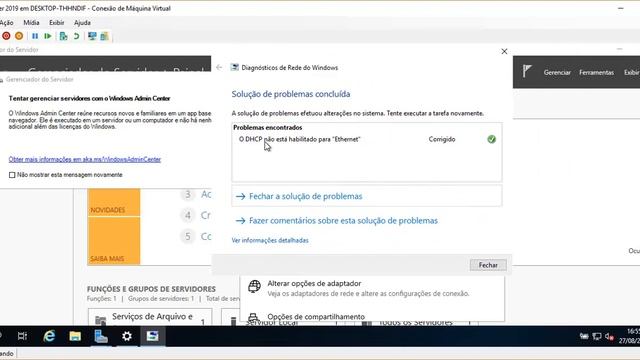This screenshot has height=360, width=640.
Task: Click the last icon in the VM toolbar
Action: [x=104, y=36]
